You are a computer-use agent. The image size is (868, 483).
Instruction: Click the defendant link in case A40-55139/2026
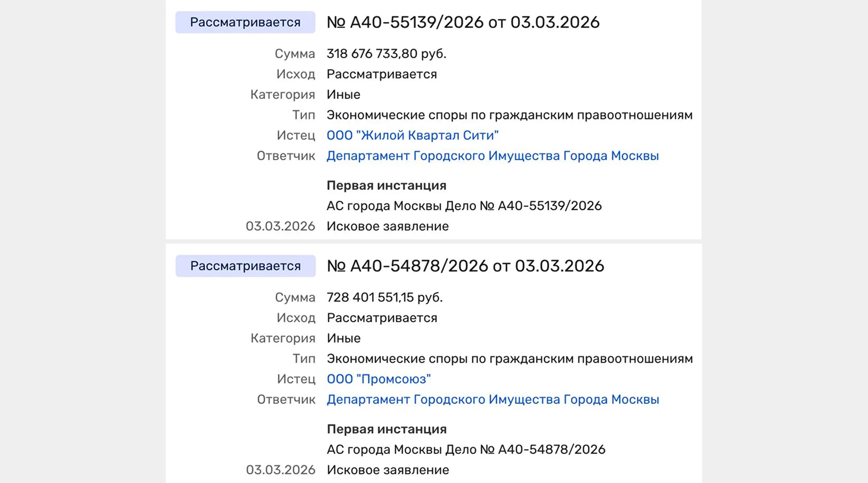[x=492, y=156]
